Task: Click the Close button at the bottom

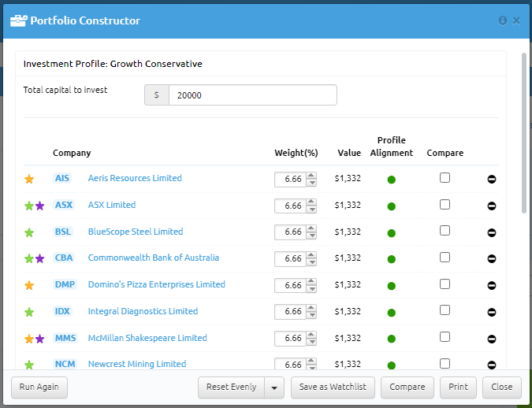Action: (x=502, y=388)
